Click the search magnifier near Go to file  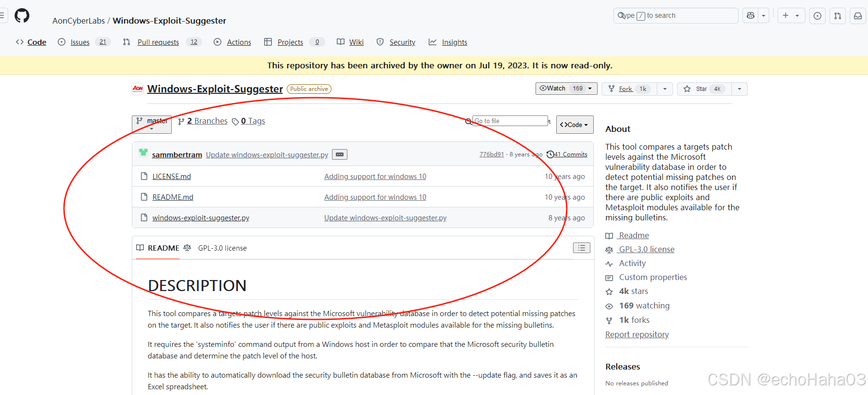point(468,121)
